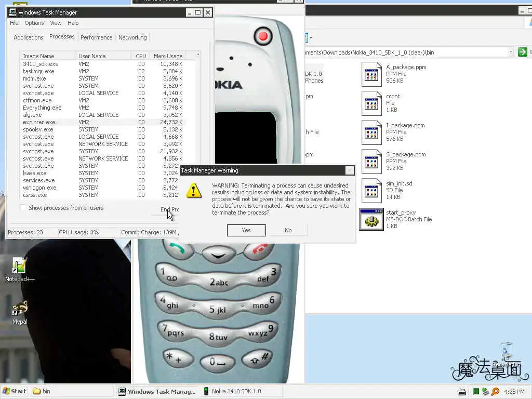Click the red end-call key on Nokia keypad
Image resolution: width=532 pixels, height=399 pixels.
point(259,250)
